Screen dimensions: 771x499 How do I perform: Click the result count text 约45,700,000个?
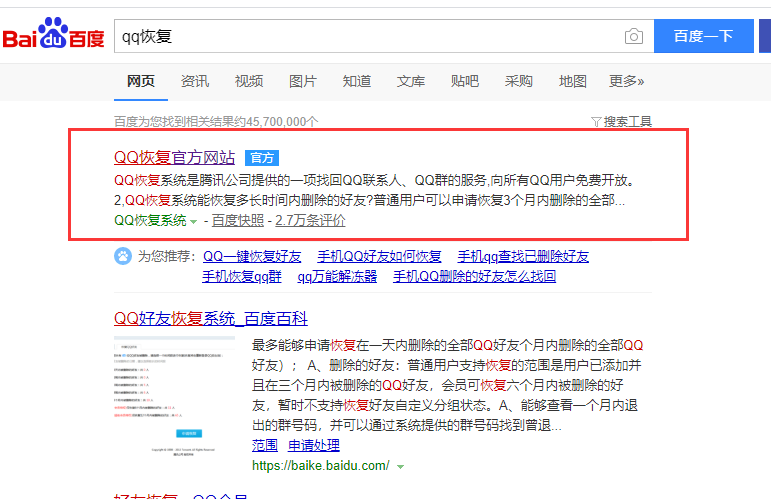click(x=276, y=121)
